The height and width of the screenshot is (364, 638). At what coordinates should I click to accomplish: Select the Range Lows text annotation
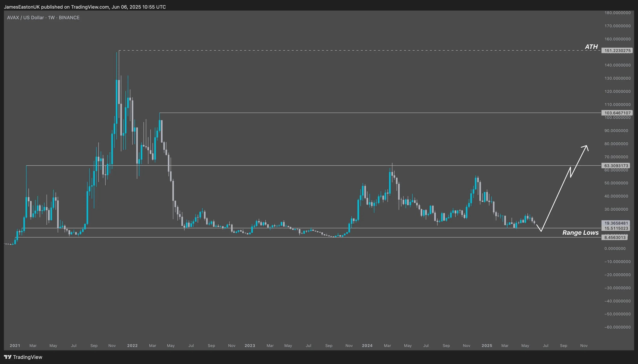click(580, 233)
